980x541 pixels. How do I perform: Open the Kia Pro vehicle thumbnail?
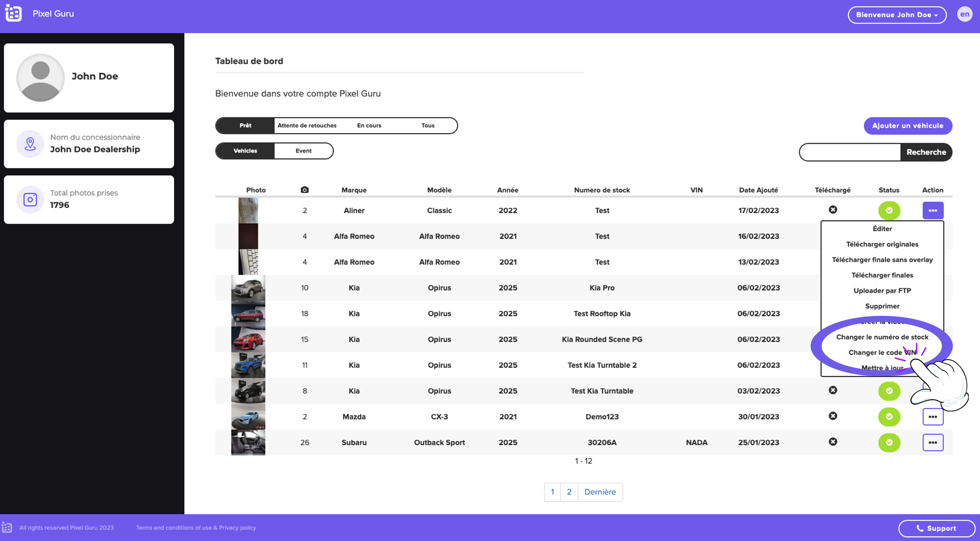[248, 288]
